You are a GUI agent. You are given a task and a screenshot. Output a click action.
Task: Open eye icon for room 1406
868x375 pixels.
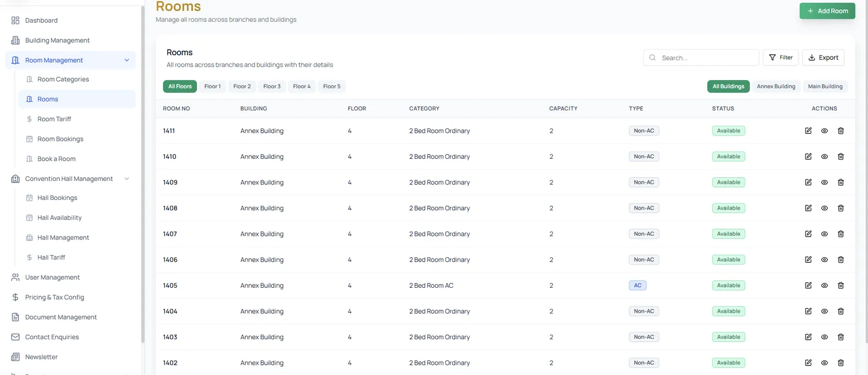pyautogui.click(x=825, y=260)
